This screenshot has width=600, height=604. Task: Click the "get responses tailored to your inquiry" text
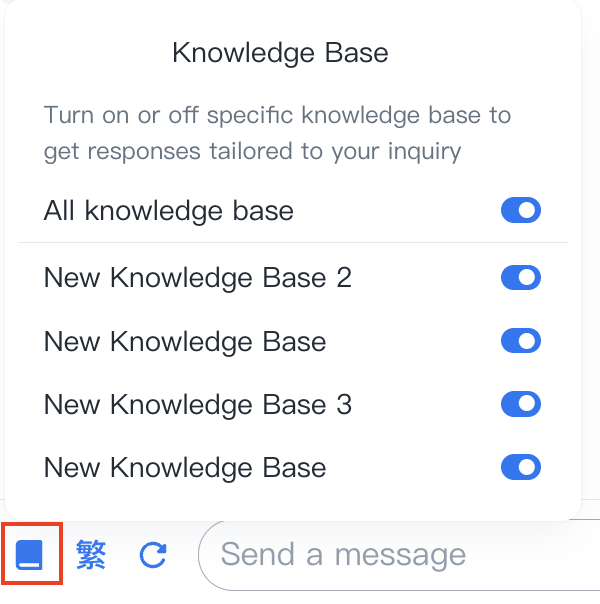pos(252,152)
